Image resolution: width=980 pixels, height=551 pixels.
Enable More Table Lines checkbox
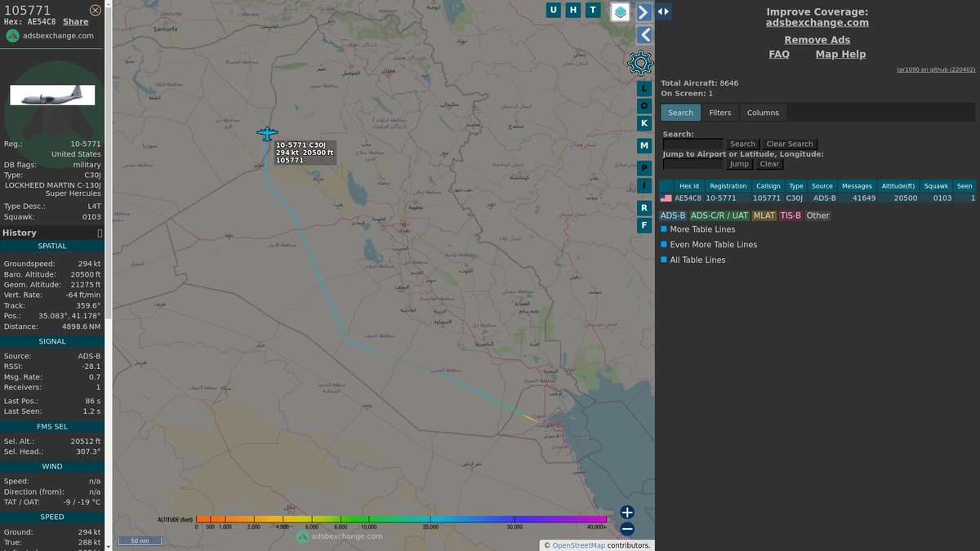click(x=664, y=229)
